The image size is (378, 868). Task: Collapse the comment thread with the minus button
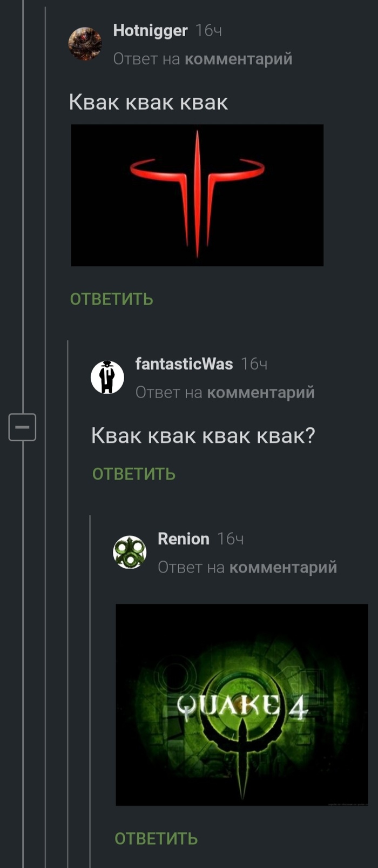click(22, 427)
